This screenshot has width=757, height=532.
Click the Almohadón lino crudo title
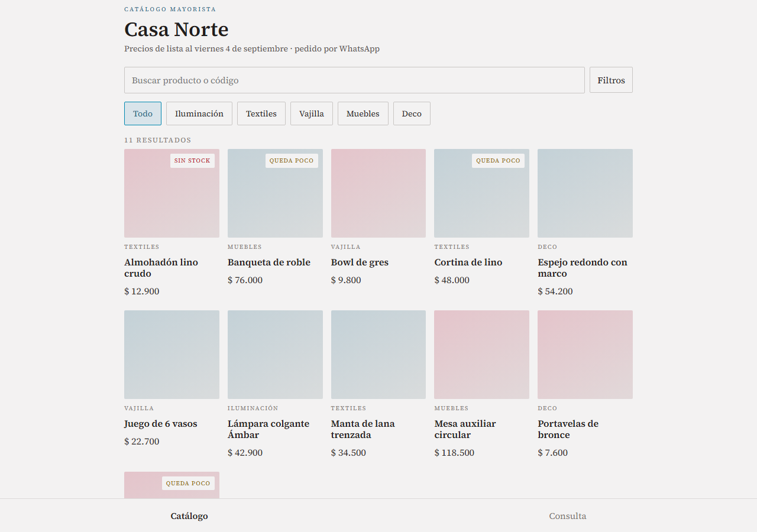pos(161,268)
